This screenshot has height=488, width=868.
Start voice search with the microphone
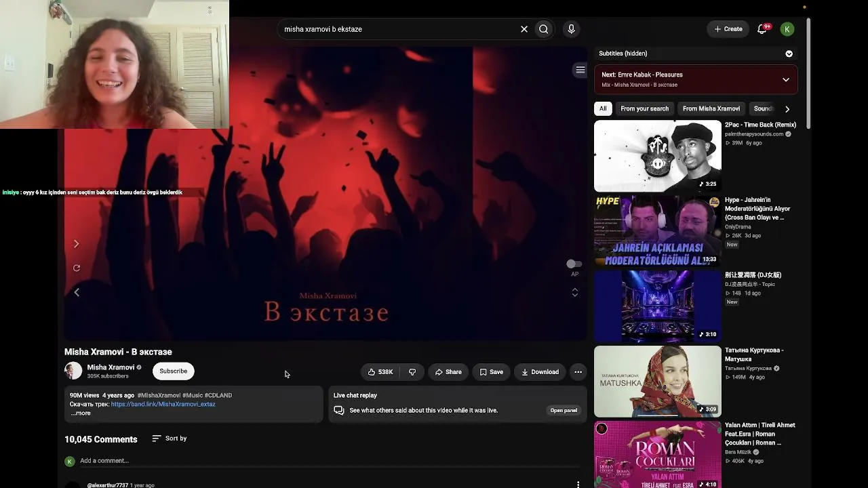[x=571, y=29]
